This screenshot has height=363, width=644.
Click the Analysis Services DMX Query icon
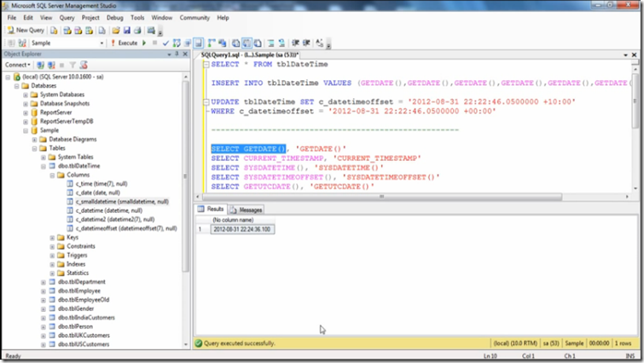pos(78,31)
